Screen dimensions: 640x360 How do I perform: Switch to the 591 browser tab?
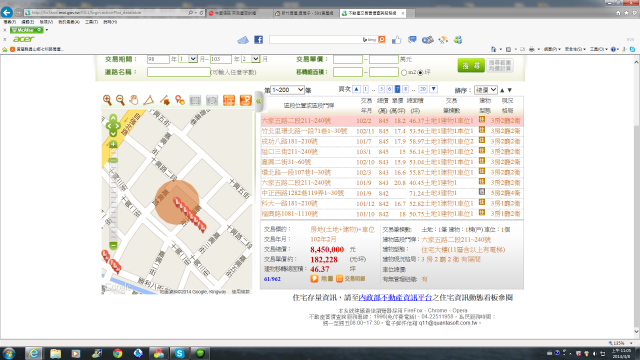point(306,13)
